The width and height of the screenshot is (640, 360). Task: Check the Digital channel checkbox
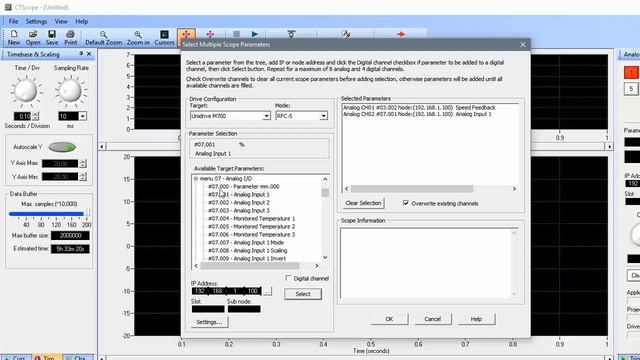tap(288, 278)
